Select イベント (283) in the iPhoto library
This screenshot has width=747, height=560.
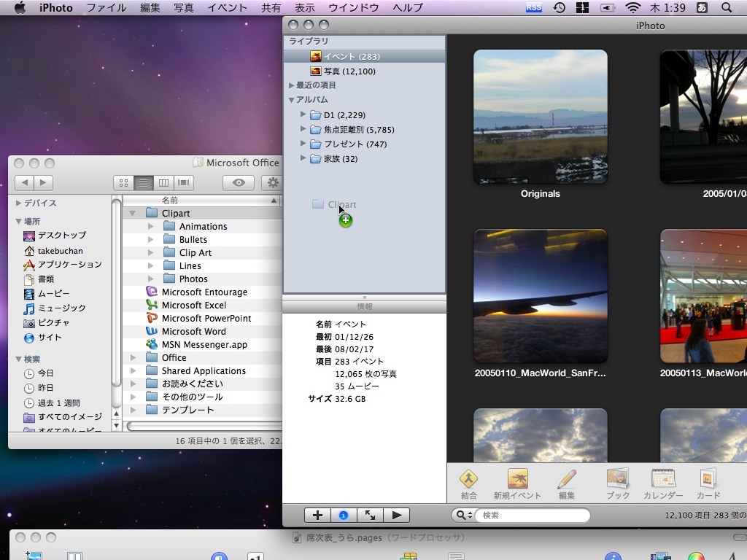point(365,57)
